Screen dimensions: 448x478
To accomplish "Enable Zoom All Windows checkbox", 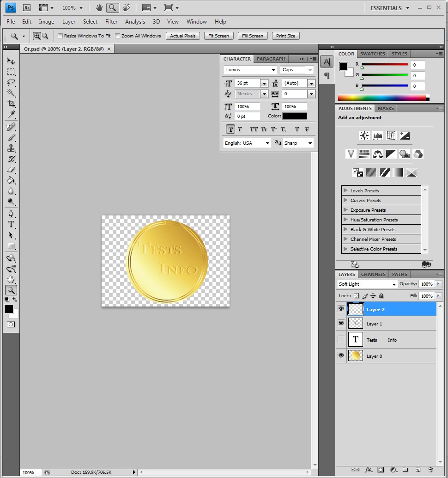I will point(118,36).
